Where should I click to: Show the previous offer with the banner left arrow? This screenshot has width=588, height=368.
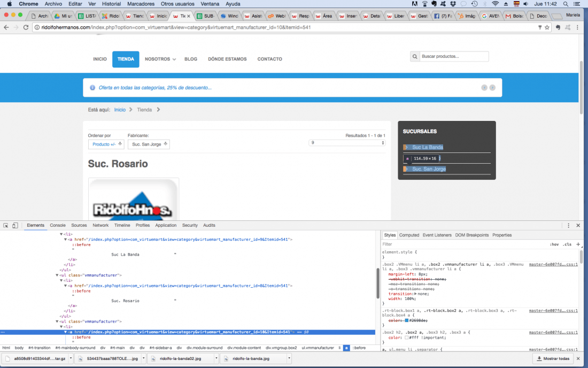(x=484, y=88)
